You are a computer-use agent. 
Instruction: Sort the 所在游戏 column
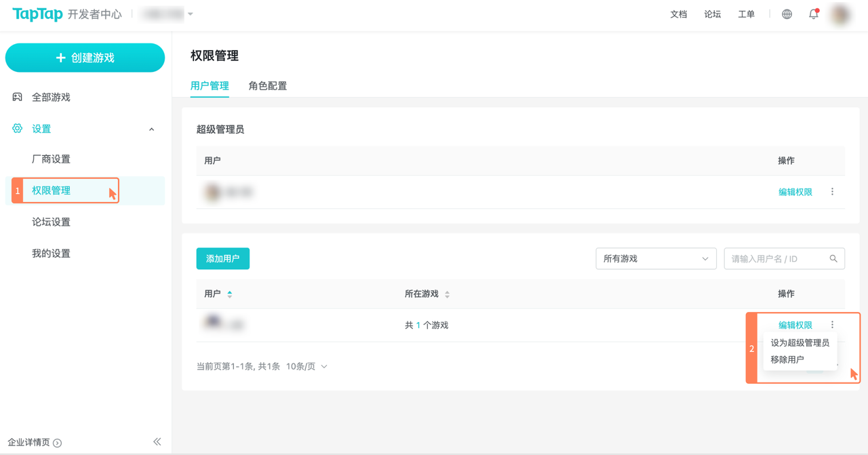[x=447, y=294]
